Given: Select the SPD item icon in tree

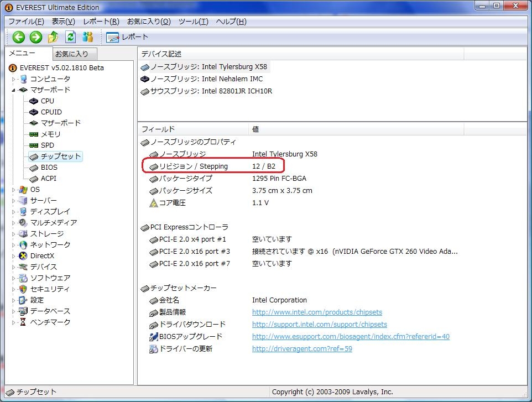Looking at the screenshot, I should (34, 145).
